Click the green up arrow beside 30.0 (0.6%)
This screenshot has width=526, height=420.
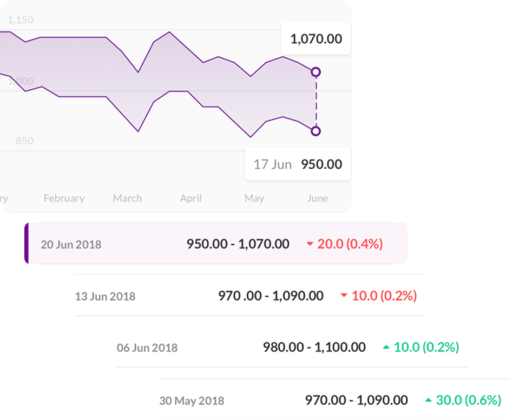tap(428, 401)
